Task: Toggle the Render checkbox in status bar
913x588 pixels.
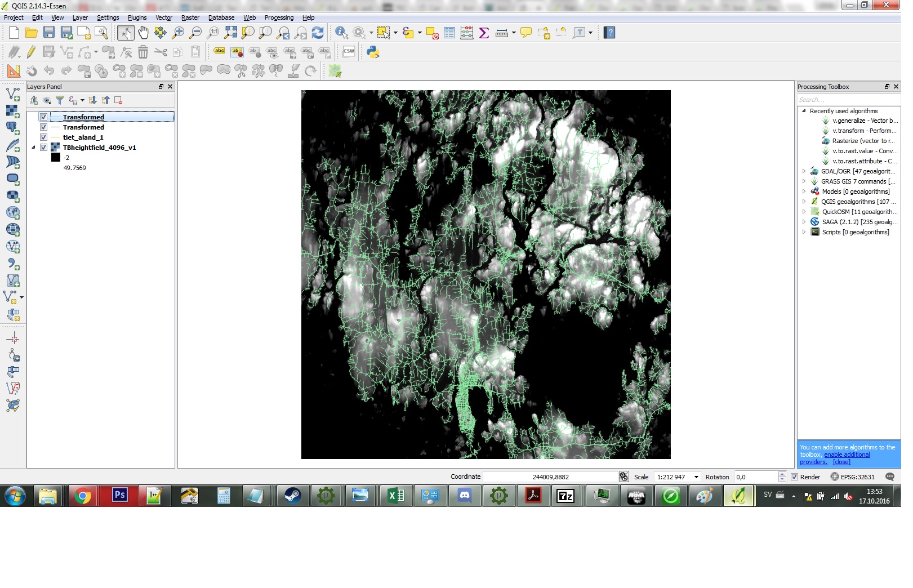Action: pos(794,477)
